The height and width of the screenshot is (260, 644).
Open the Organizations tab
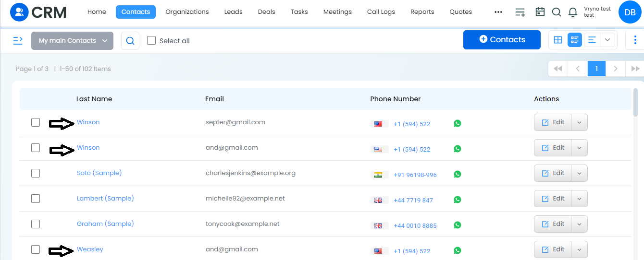click(187, 12)
